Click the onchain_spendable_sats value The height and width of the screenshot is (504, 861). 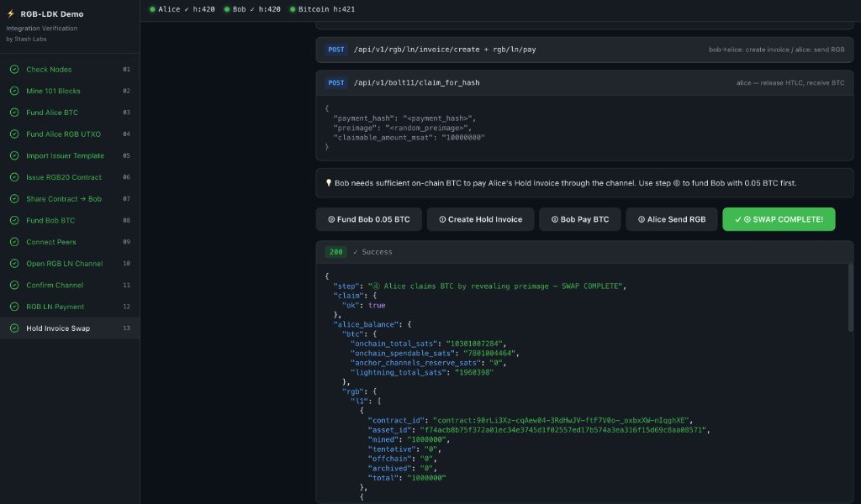coord(491,354)
